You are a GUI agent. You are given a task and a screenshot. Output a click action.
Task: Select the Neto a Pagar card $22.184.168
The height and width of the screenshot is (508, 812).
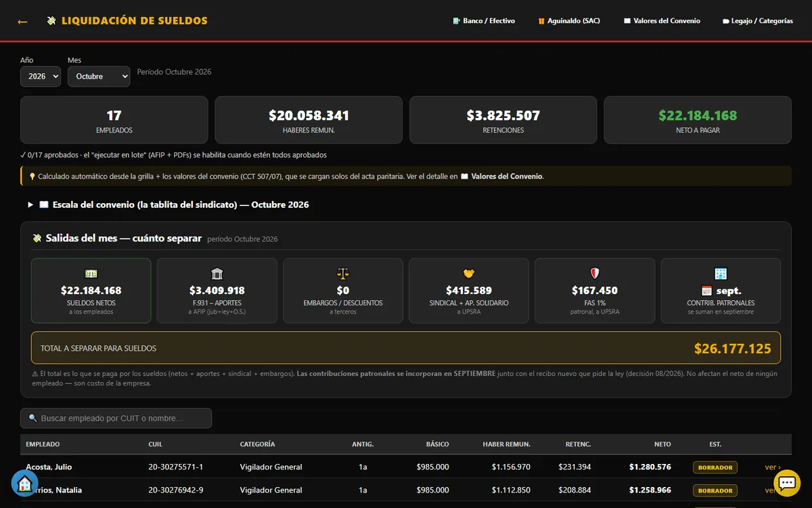click(x=698, y=120)
